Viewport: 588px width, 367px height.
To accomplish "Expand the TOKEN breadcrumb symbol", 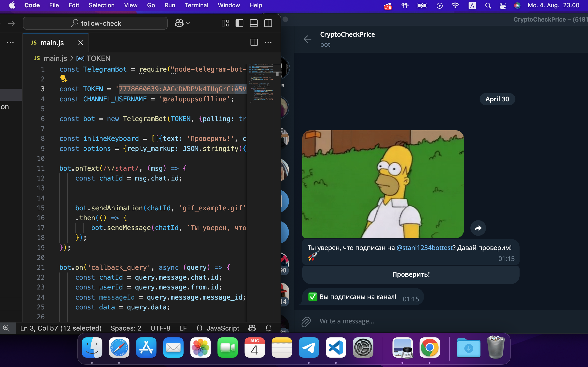I will tap(93, 58).
